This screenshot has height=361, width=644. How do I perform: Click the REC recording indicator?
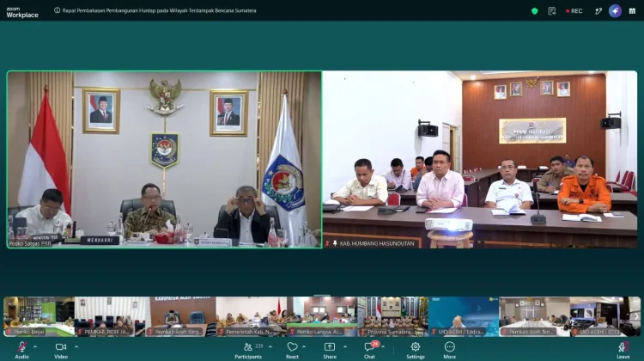(x=574, y=11)
